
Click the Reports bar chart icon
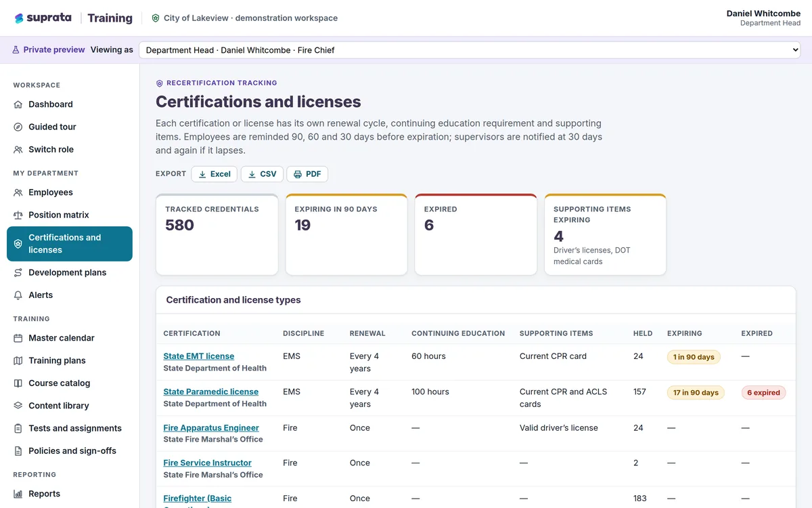pos(18,494)
